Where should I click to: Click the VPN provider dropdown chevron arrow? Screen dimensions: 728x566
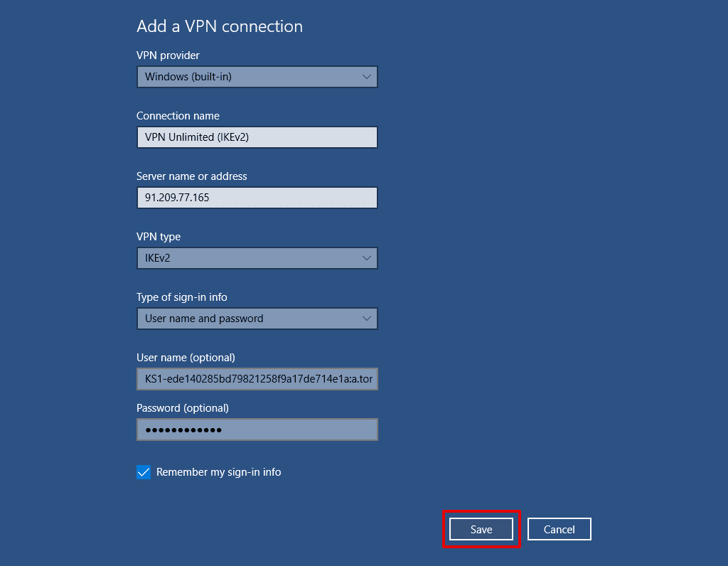pos(366,76)
